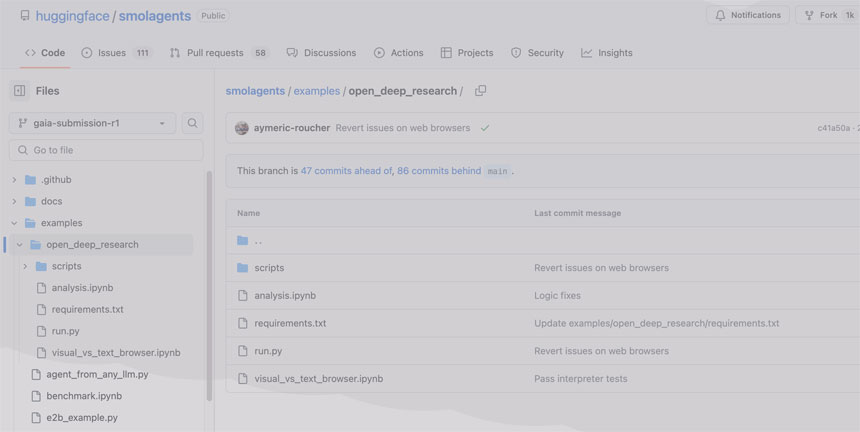Expand the scripts folder in sidebar
This screenshot has width=860, height=432.
pos(25,266)
